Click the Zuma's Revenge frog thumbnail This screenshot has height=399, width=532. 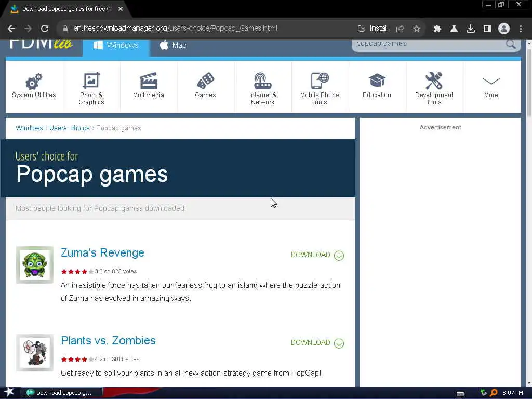click(x=35, y=264)
